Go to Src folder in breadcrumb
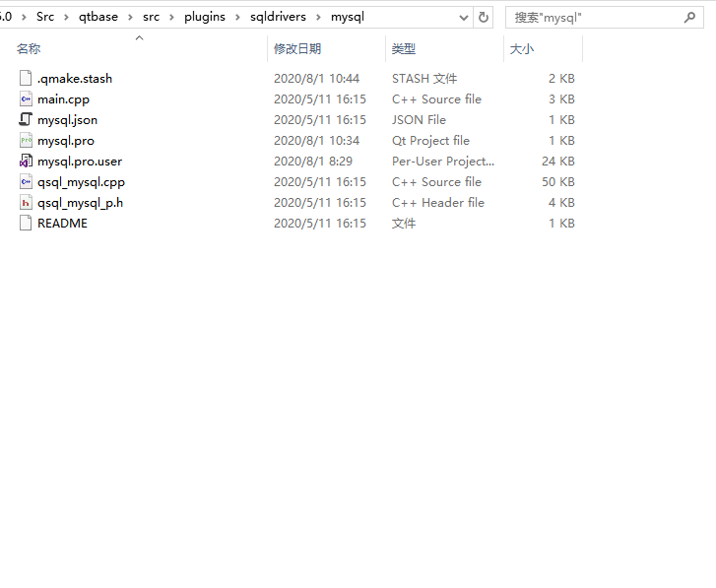The image size is (716, 588). pyautogui.click(x=45, y=17)
